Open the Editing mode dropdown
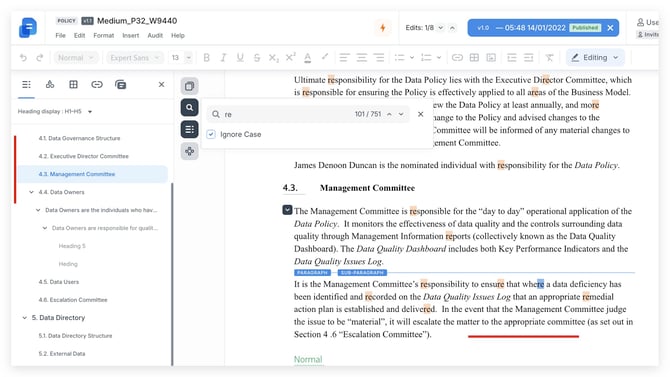 pos(595,58)
